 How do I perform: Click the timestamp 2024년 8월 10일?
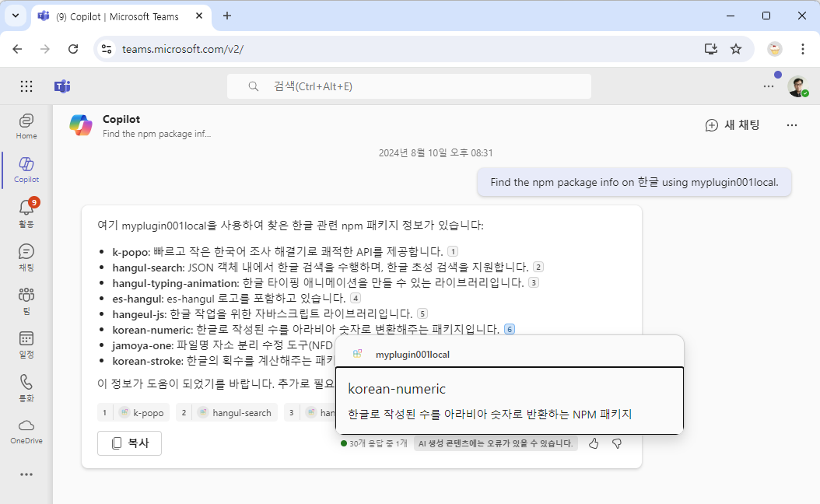436,152
